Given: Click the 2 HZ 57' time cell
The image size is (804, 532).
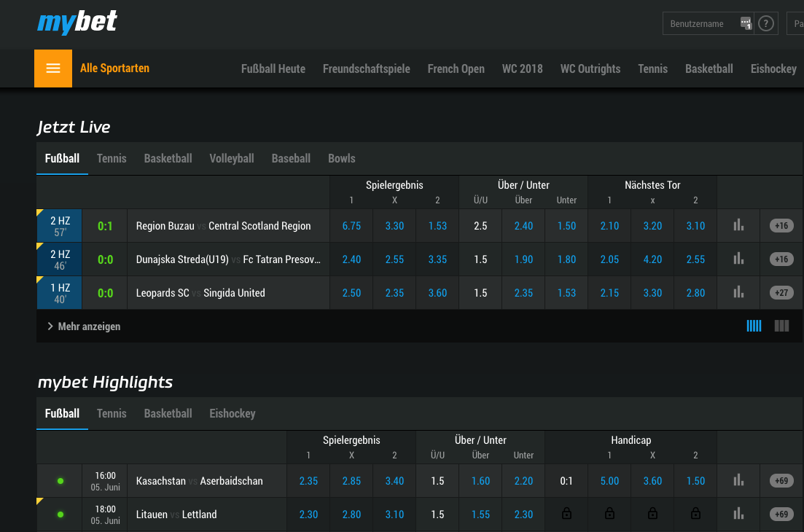Looking at the screenshot, I should point(60,226).
